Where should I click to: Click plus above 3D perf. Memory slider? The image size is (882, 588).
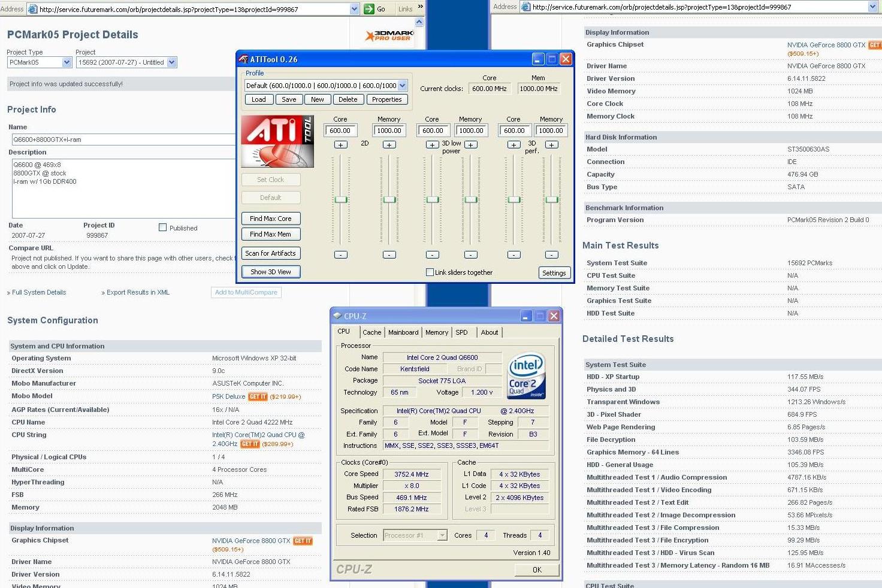coord(552,144)
